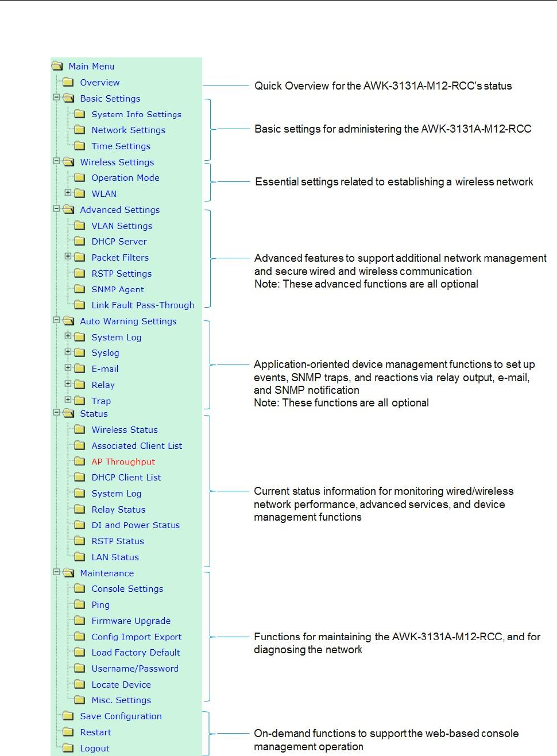557x756 pixels.
Task: Click the Restart link
Action: (x=96, y=732)
